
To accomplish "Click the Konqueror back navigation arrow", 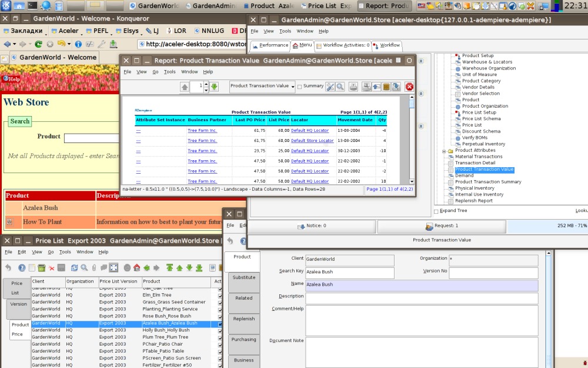I will pos(7,44).
